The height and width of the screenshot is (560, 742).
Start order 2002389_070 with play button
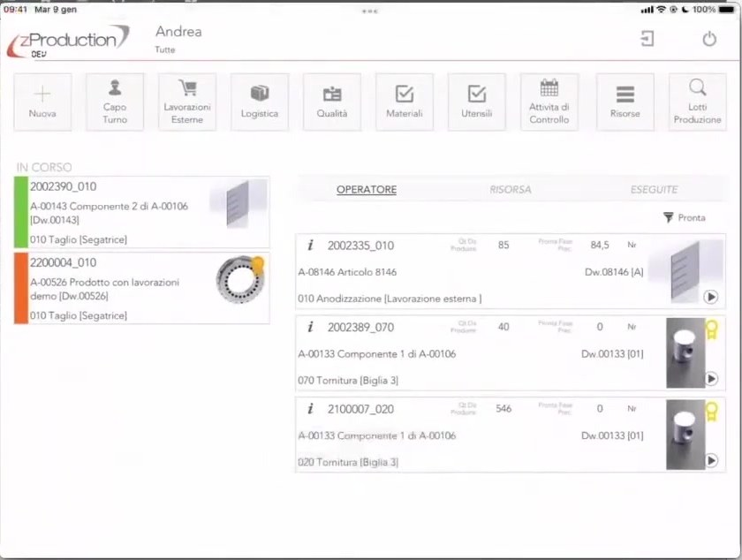pos(711,379)
